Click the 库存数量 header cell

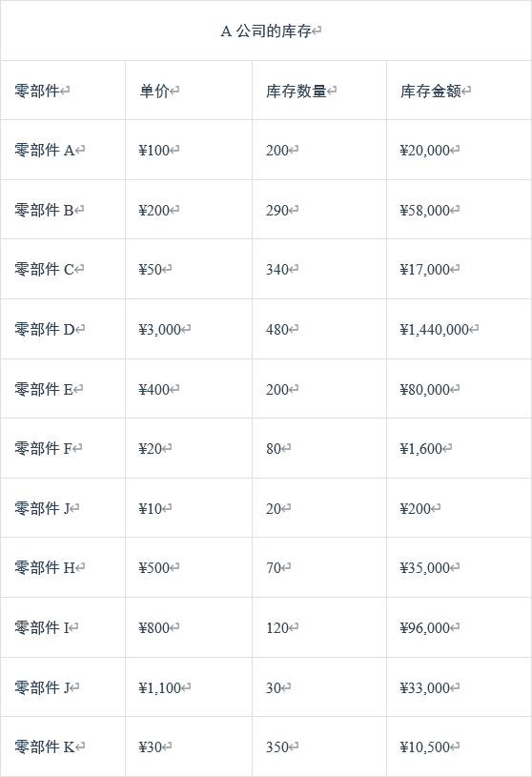[319, 91]
